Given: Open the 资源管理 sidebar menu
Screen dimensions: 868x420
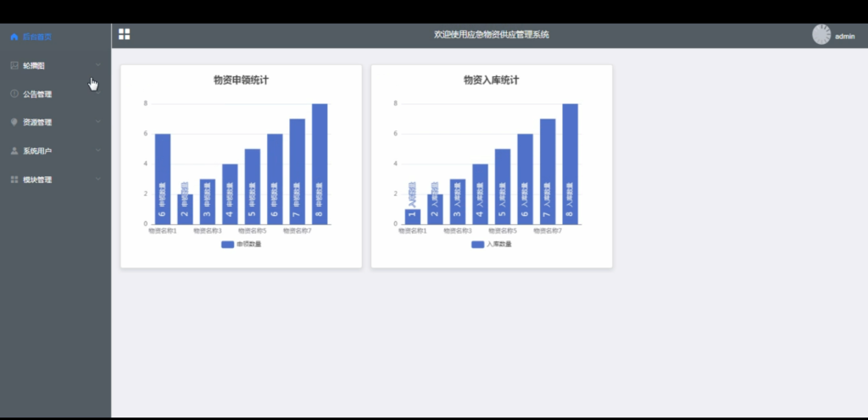Looking at the screenshot, I should [x=55, y=122].
